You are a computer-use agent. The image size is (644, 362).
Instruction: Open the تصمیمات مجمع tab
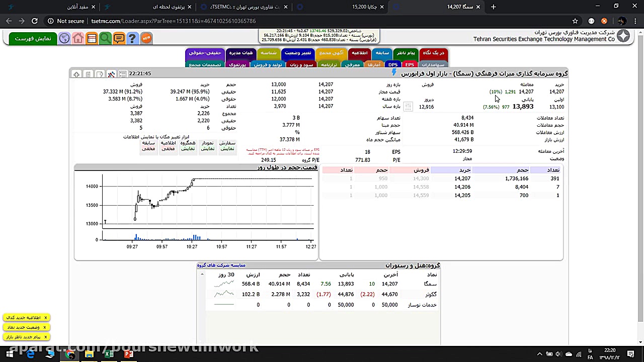click(205, 64)
